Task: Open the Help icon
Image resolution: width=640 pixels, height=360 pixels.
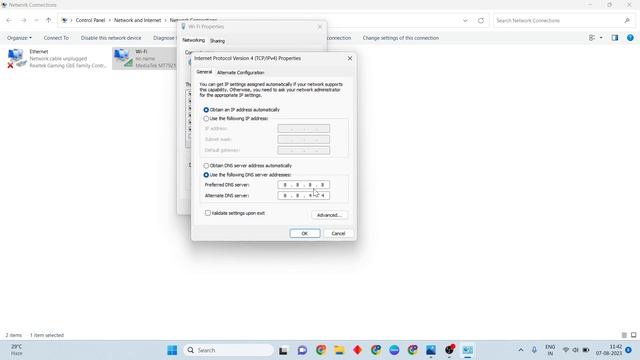Action: click(x=630, y=38)
